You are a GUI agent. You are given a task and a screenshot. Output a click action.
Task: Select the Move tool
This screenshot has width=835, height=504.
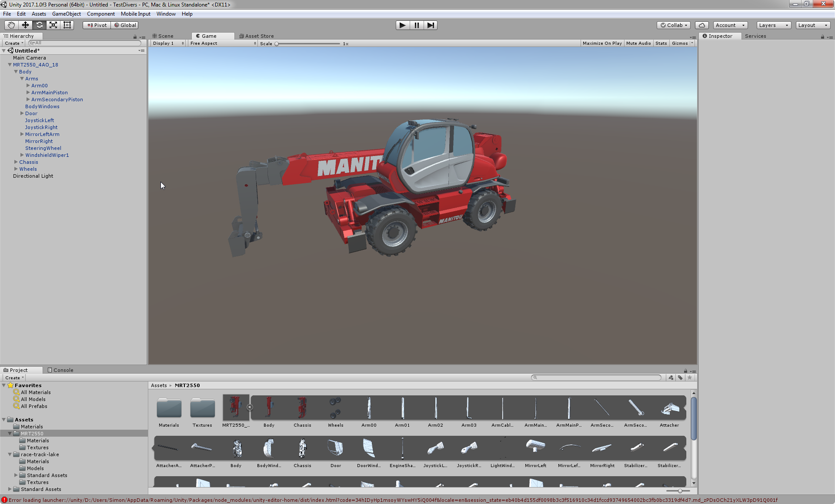pos(25,25)
